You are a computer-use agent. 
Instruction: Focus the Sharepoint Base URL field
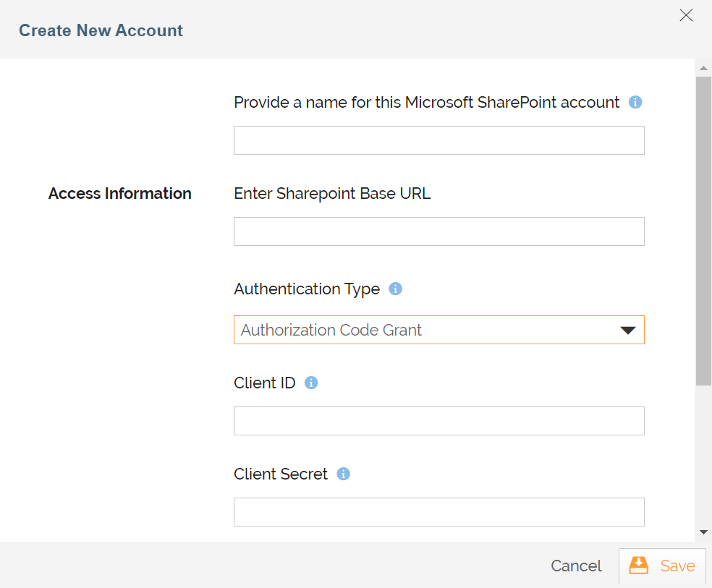coord(438,231)
